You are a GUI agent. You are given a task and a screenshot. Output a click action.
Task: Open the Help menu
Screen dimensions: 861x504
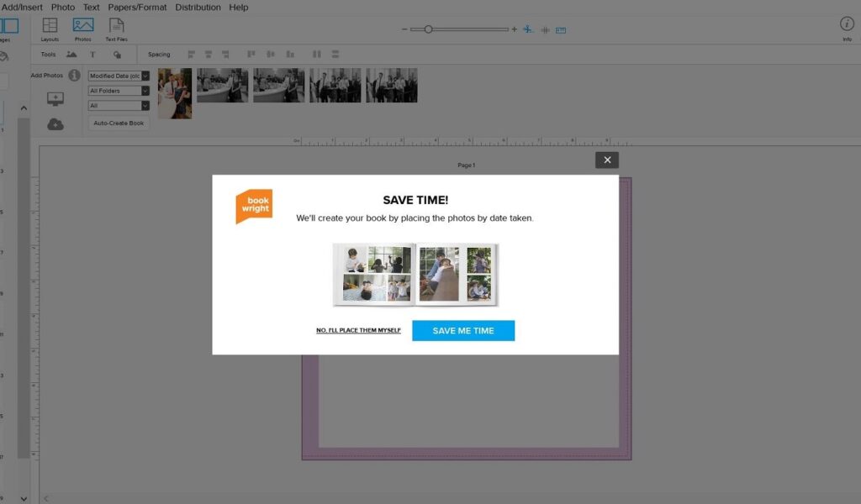(x=238, y=7)
